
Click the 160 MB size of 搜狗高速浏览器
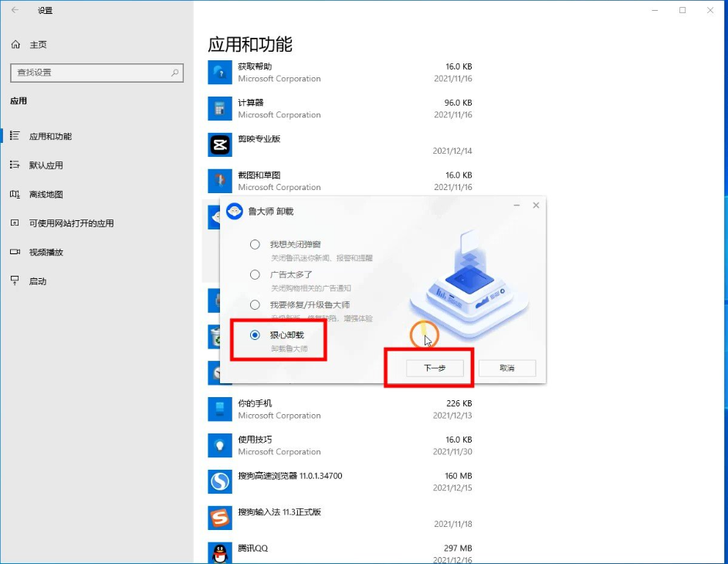pyautogui.click(x=459, y=476)
